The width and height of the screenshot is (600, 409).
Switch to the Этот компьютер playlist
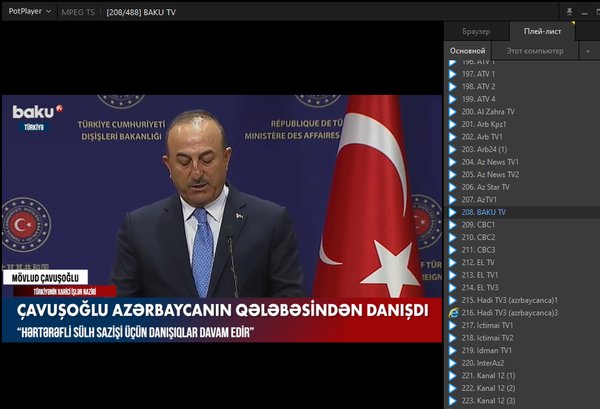point(534,50)
